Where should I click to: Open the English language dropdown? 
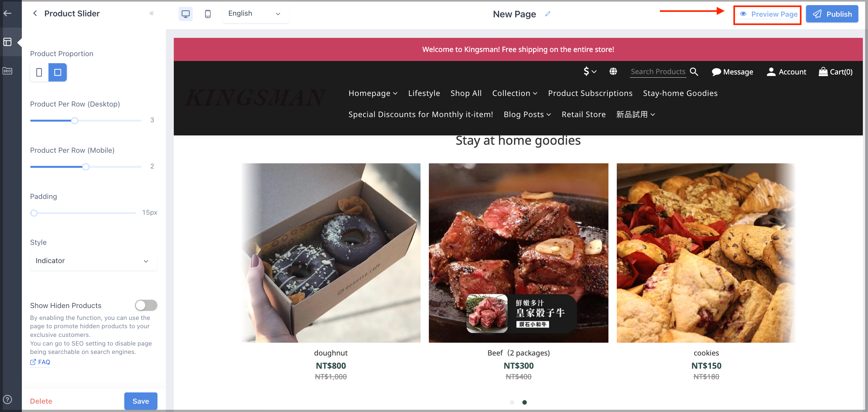tap(255, 14)
